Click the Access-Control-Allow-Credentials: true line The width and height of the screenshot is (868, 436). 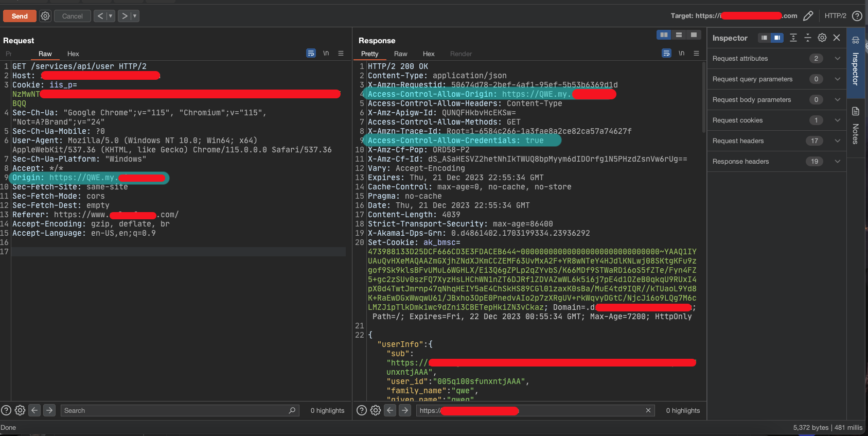[456, 141]
